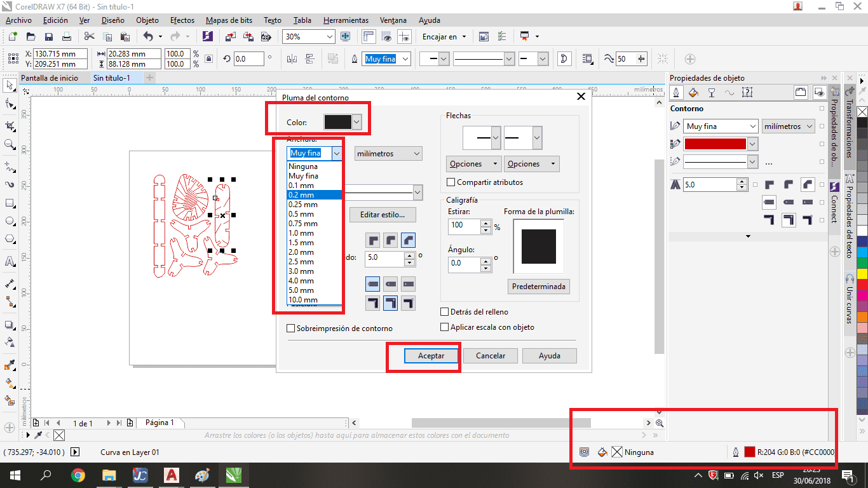The width and height of the screenshot is (868, 488).
Task: Toggle full-screen preview icon next to zoom
Action: pos(346,37)
